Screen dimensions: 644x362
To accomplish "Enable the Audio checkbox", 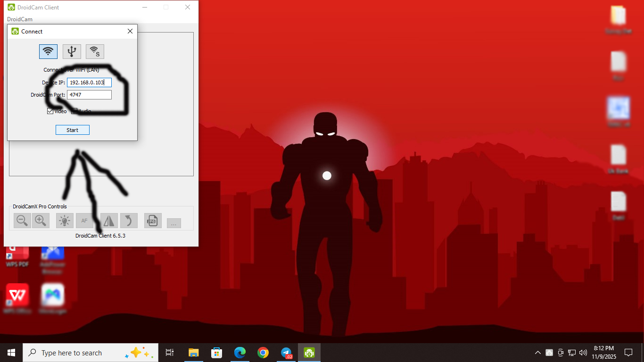I will coord(74,111).
